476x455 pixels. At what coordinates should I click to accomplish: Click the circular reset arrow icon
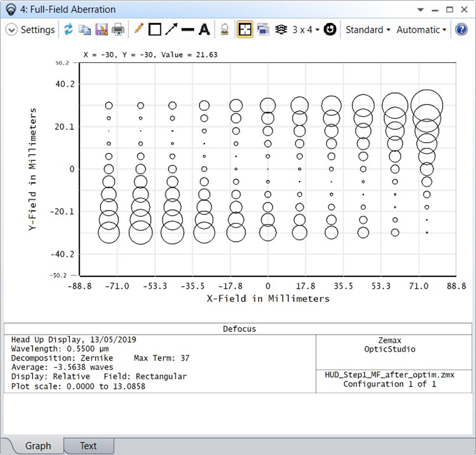tap(330, 30)
